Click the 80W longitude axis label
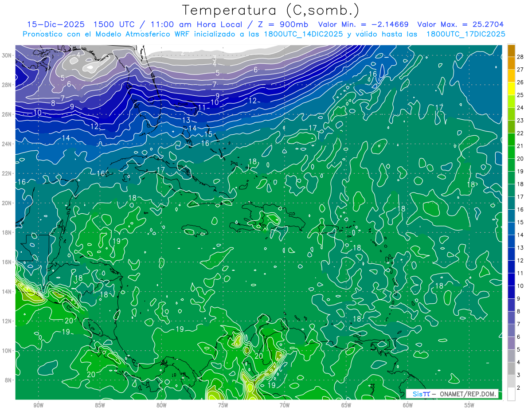The height and width of the screenshot is (411, 532). [161, 405]
